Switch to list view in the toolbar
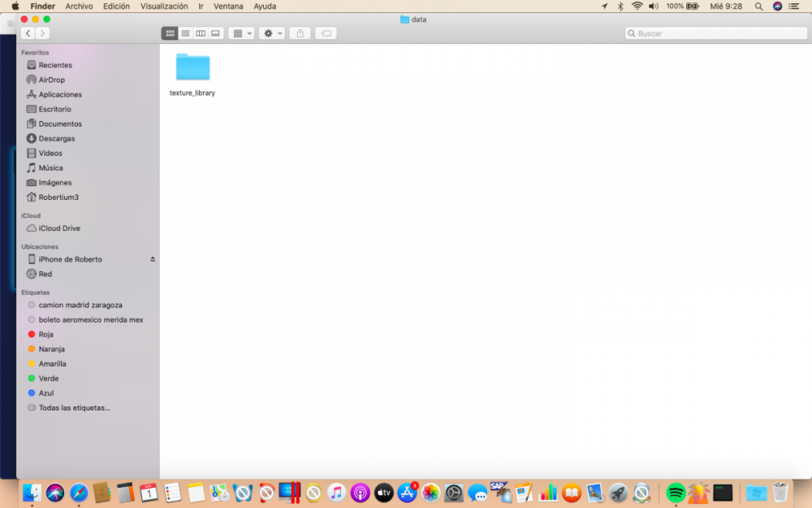 [185, 33]
